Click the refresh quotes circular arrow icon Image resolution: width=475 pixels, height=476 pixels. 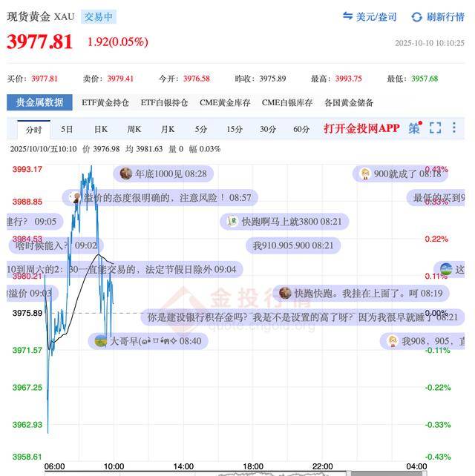[x=416, y=16]
